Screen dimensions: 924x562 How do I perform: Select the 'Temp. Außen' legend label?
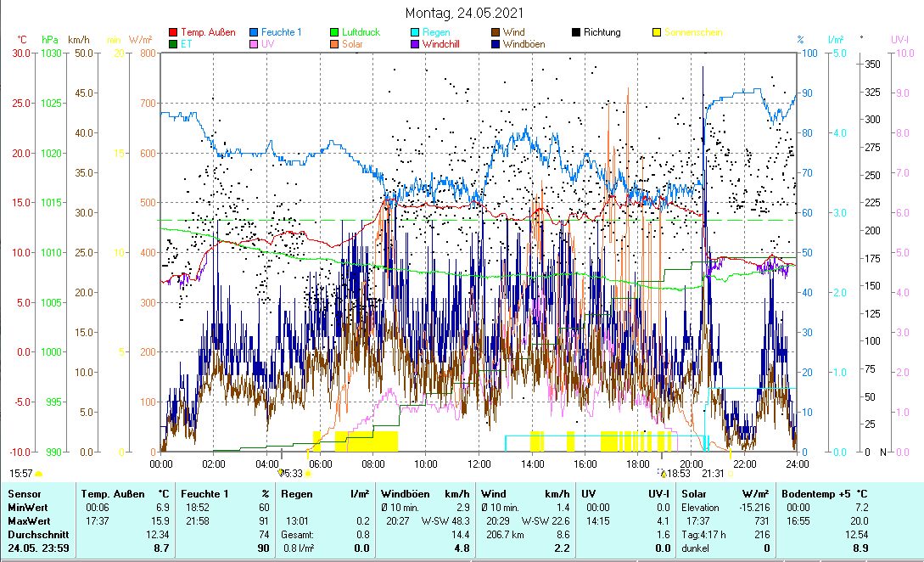click(208, 32)
